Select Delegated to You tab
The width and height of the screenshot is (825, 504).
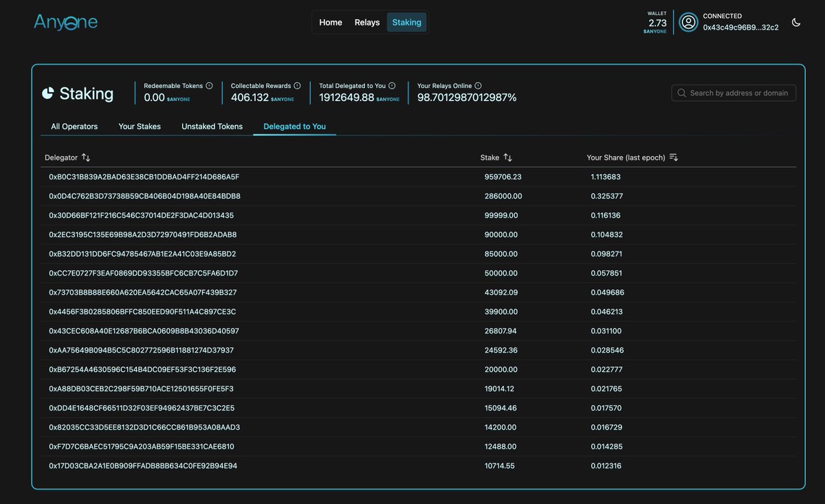click(295, 127)
